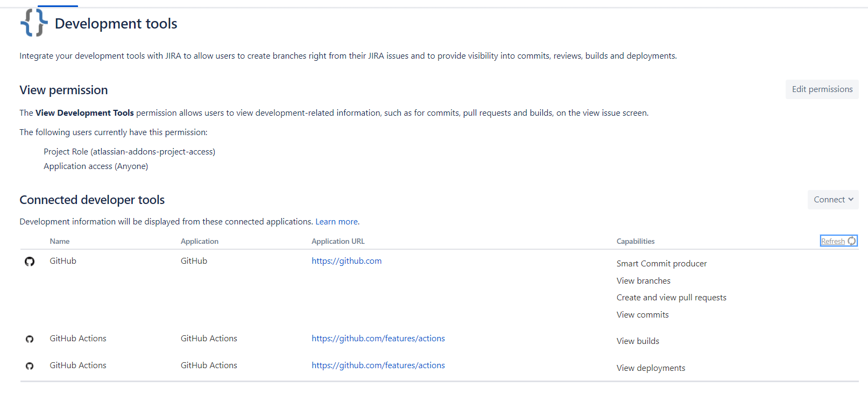Click the GitHub name in the first row

pos(63,261)
